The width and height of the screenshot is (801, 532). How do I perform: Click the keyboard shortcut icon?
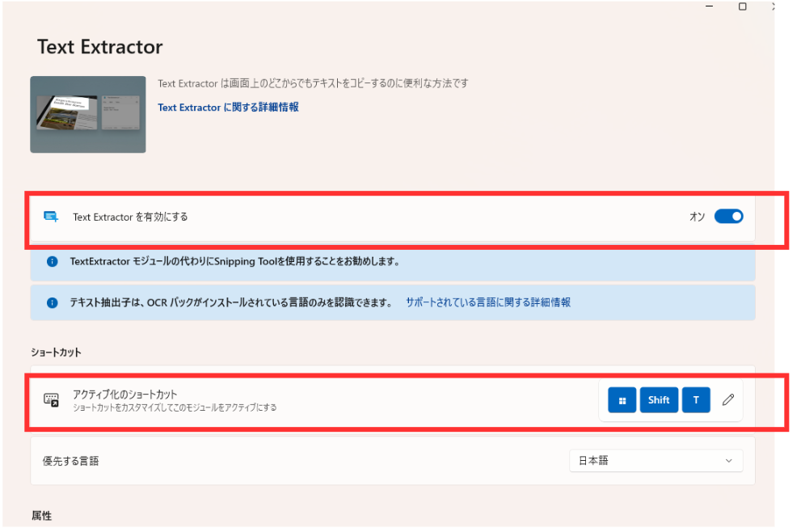(x=51, y=399)
